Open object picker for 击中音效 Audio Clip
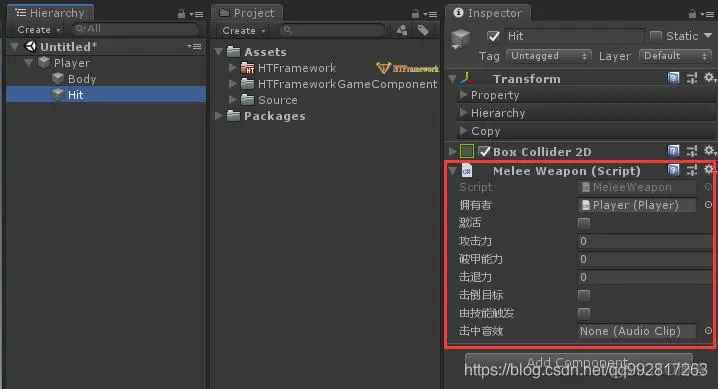718x389 pixels. pyautogui.click(x=708, y=330)
